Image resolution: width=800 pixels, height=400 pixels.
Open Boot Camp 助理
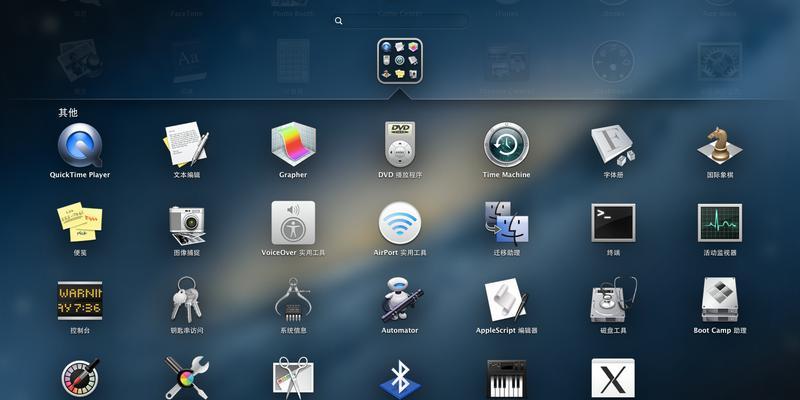tap(720, 299)
